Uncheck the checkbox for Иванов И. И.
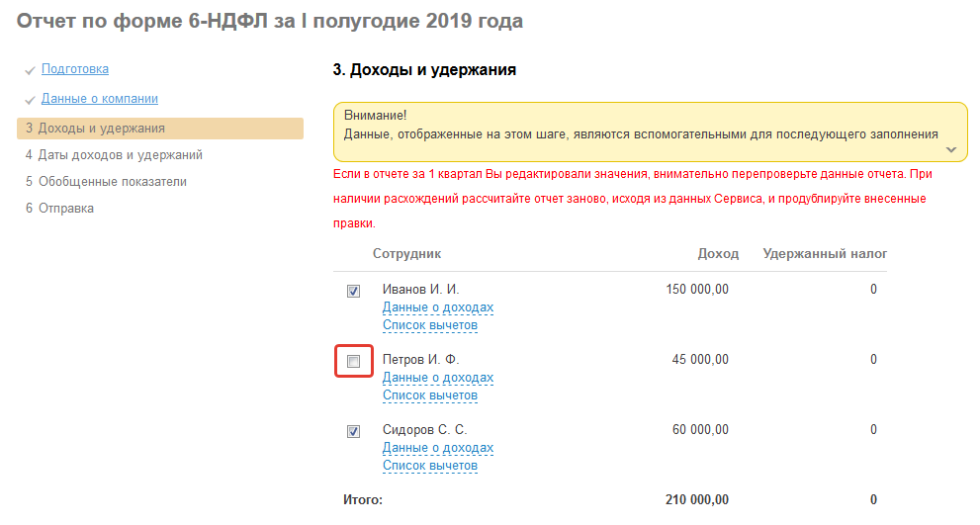980x525 pixels. coord(353,292)
